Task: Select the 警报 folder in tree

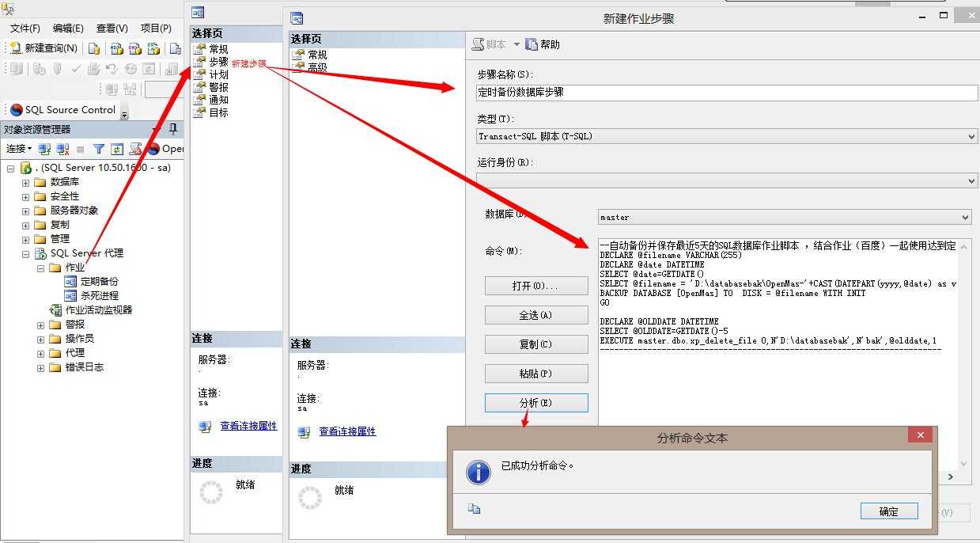Action: [74, 325]
